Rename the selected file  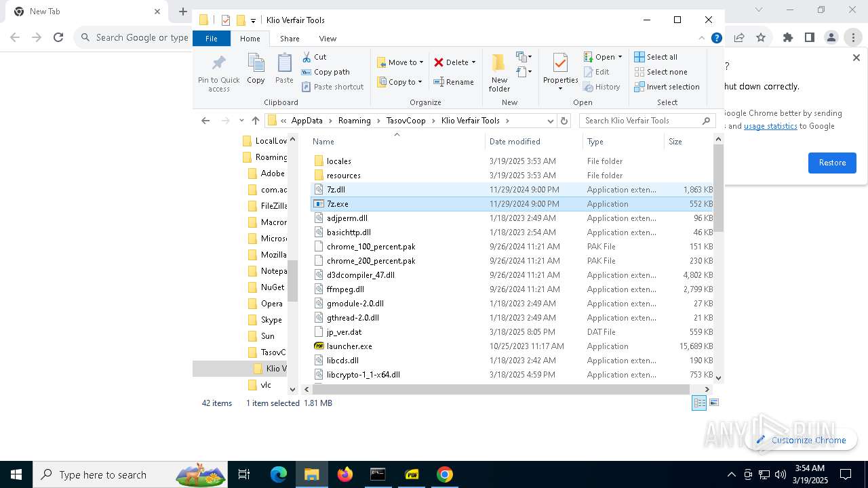click(454, 82)
